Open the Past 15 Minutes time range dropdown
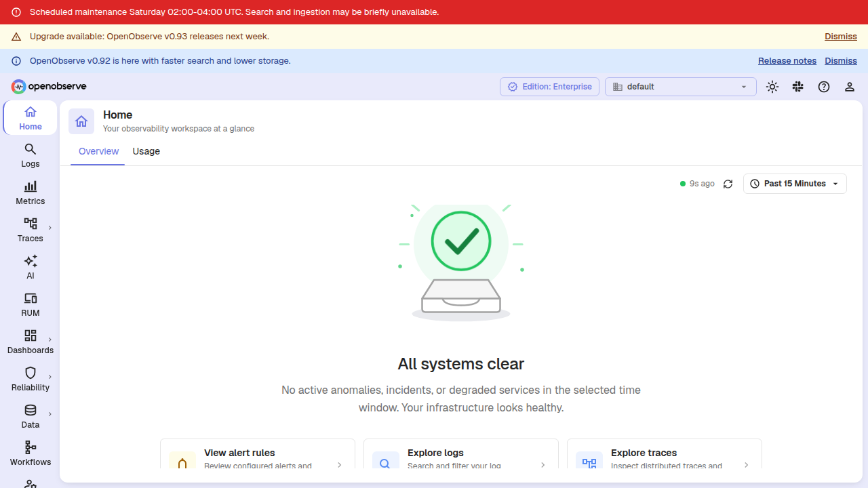 pos(795,184)
